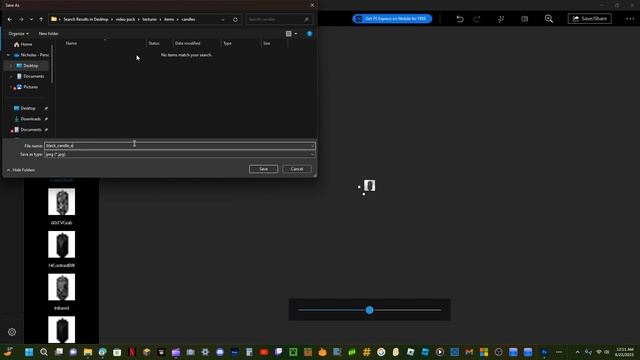The height and width of the screenshot is (360, 640).
Task: Open Roblox from taskbar
Action: (410, 352)
